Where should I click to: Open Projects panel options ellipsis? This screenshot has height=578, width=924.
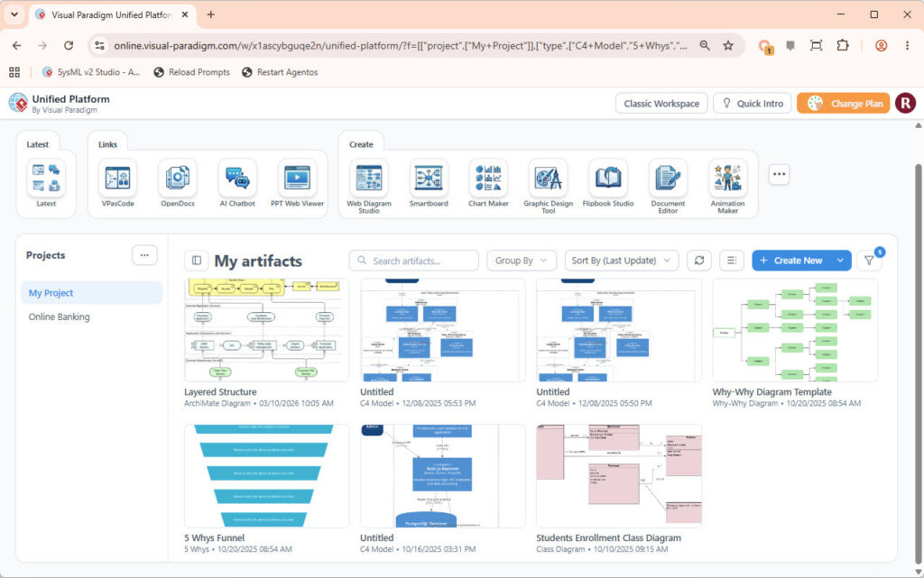point(144,255)
